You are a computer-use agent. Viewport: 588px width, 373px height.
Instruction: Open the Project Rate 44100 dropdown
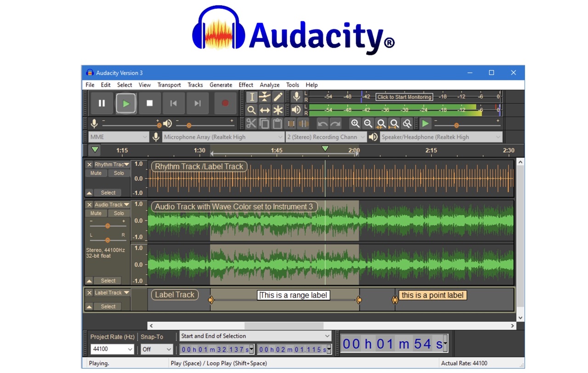112,349
